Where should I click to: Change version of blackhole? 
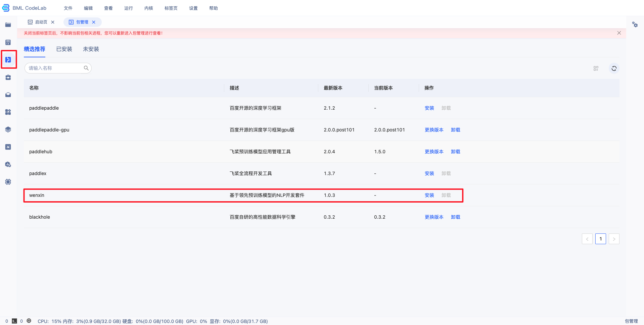[434, 217]
